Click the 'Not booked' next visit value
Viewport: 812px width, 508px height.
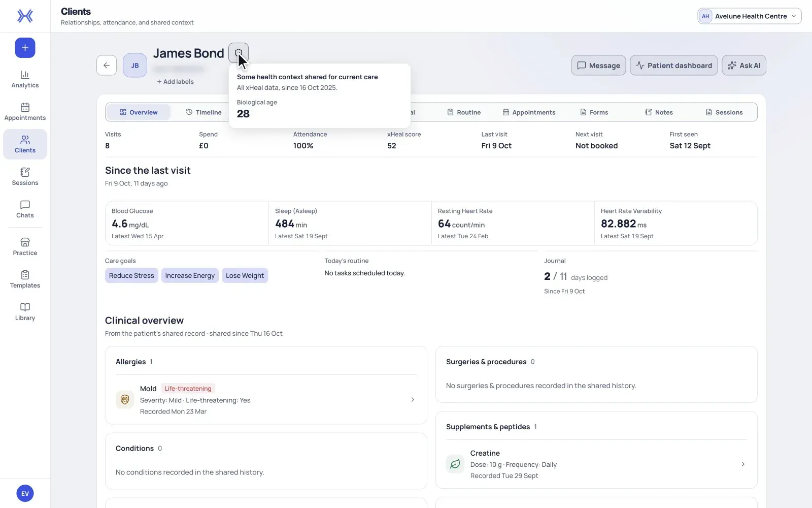click(x=596, y=146)
